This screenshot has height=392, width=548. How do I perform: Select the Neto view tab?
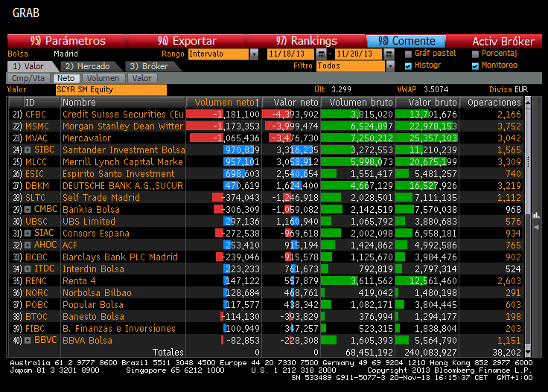66,78
